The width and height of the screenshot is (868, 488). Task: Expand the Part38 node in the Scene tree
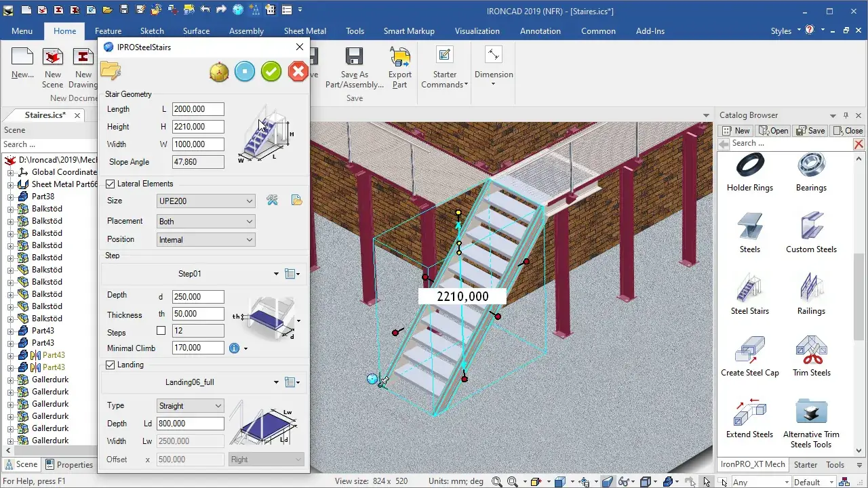(x=11, y=197)
